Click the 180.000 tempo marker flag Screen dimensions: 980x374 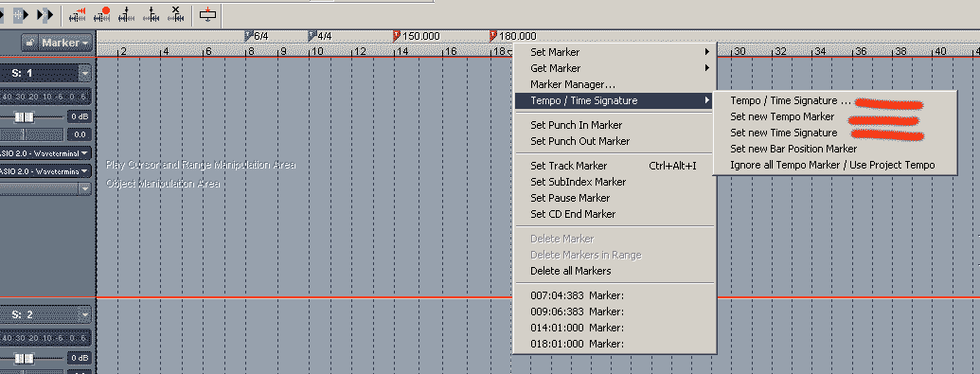click(x=493, y=36)
